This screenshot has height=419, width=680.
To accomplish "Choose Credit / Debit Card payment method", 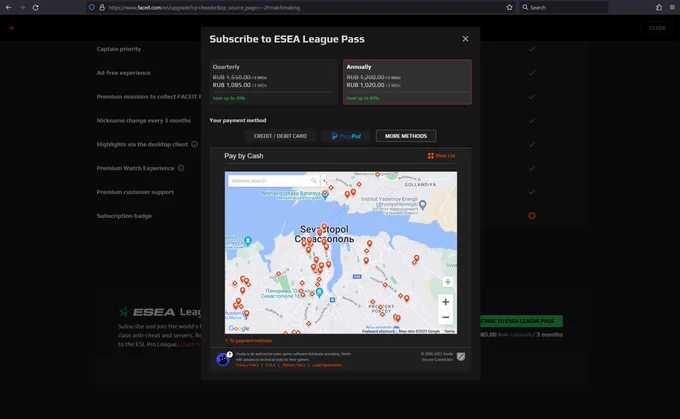I will tap(280, 136).
